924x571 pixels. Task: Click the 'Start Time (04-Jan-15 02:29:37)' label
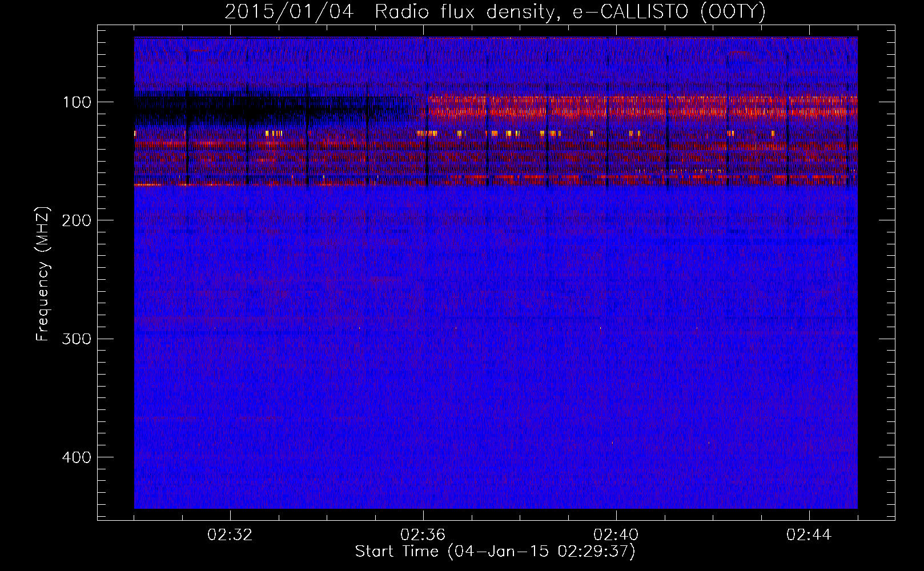pyautogui.click(x=495, y=552)
